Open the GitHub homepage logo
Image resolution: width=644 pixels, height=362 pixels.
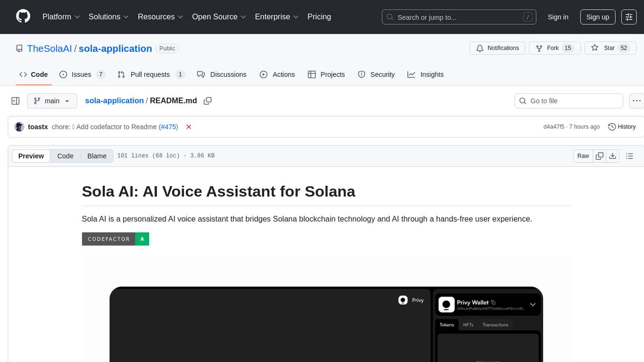pos(23,17)
